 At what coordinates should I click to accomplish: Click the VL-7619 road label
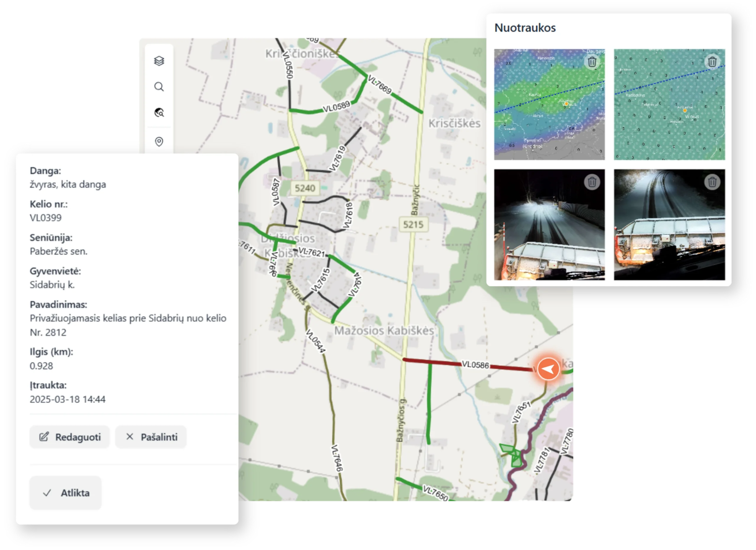click(337, 158)
